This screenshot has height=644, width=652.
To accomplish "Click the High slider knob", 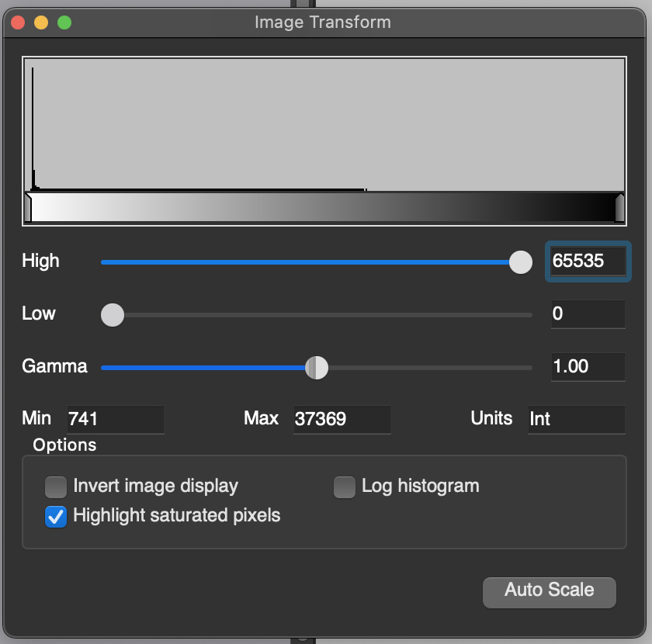I will [521, 262].
